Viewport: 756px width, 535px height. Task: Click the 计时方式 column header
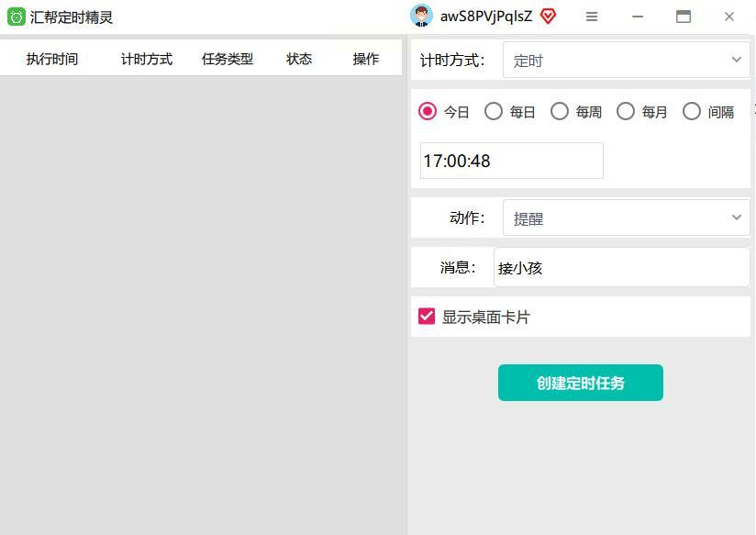[147, 59]
